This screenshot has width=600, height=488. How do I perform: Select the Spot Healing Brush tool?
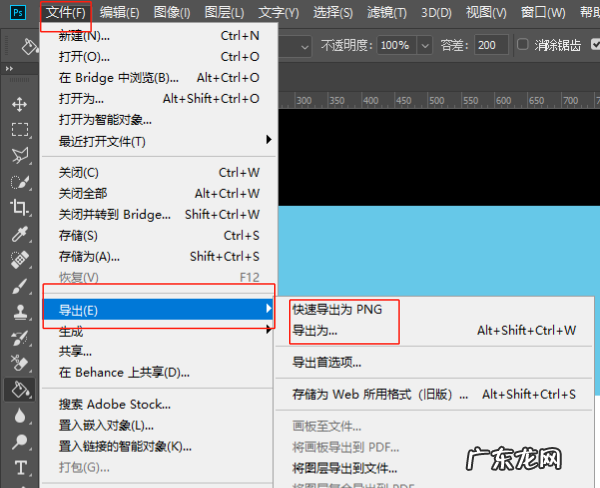click(x=20, y=260)
